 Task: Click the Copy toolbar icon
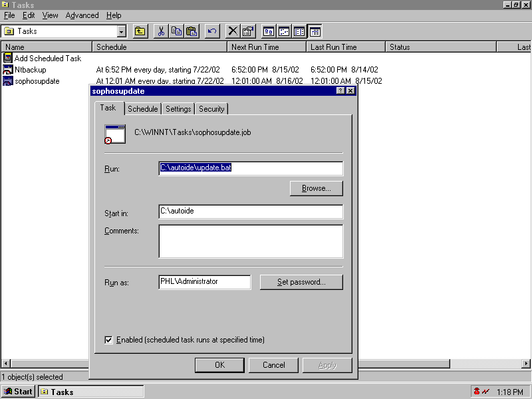click(176, 31)
